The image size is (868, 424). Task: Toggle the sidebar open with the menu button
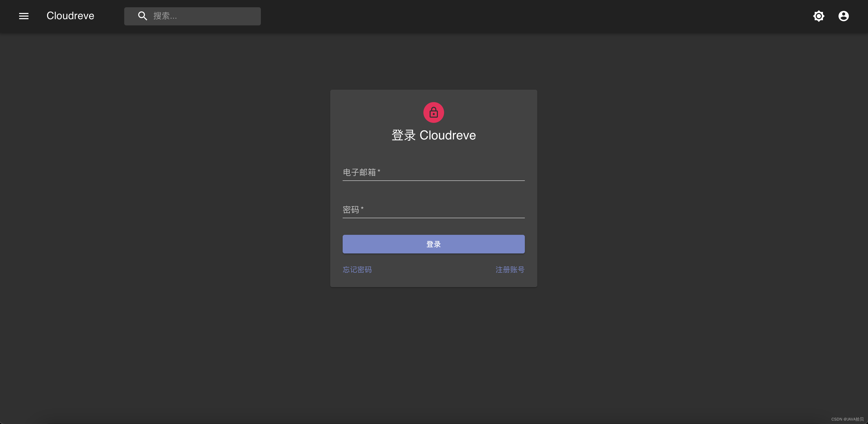(24, 16)
